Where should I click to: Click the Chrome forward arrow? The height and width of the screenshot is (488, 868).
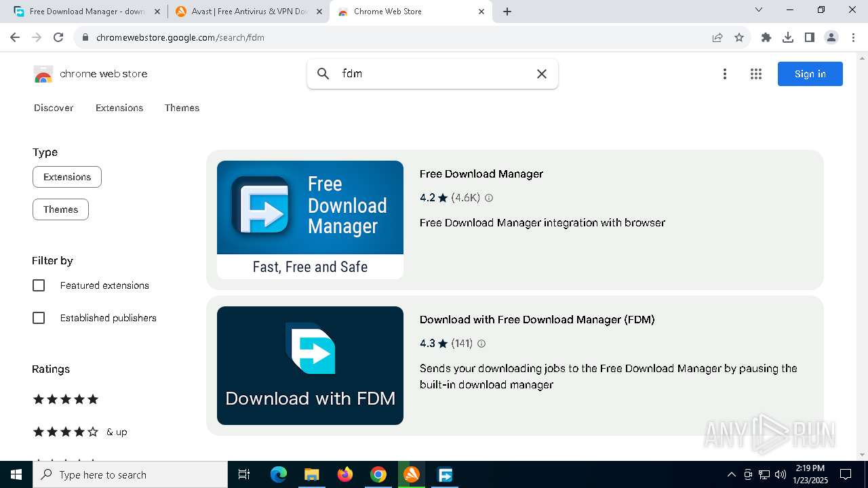(x=37, y=37)
